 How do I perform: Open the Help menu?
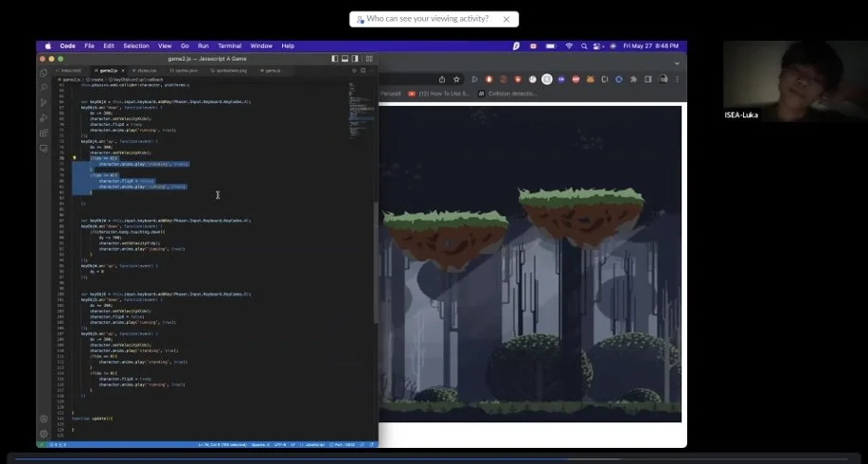[288, 46]
